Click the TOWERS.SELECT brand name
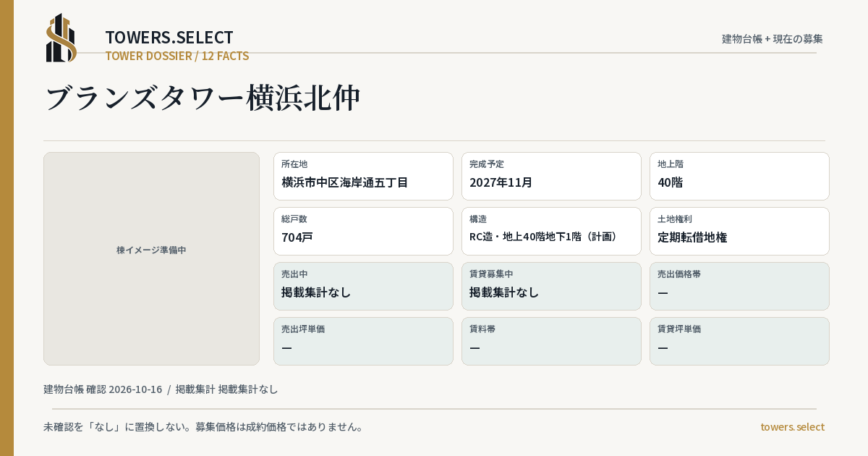Viewport: 868px width, 456px height. coord(169,38)
